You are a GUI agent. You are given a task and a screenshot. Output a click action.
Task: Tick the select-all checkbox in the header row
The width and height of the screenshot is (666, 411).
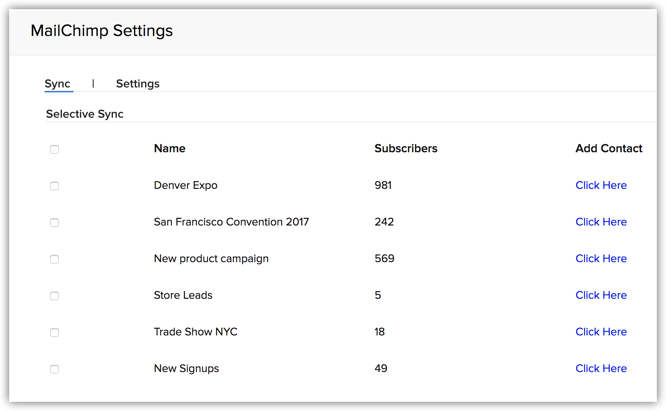click(x=54, y=149)
